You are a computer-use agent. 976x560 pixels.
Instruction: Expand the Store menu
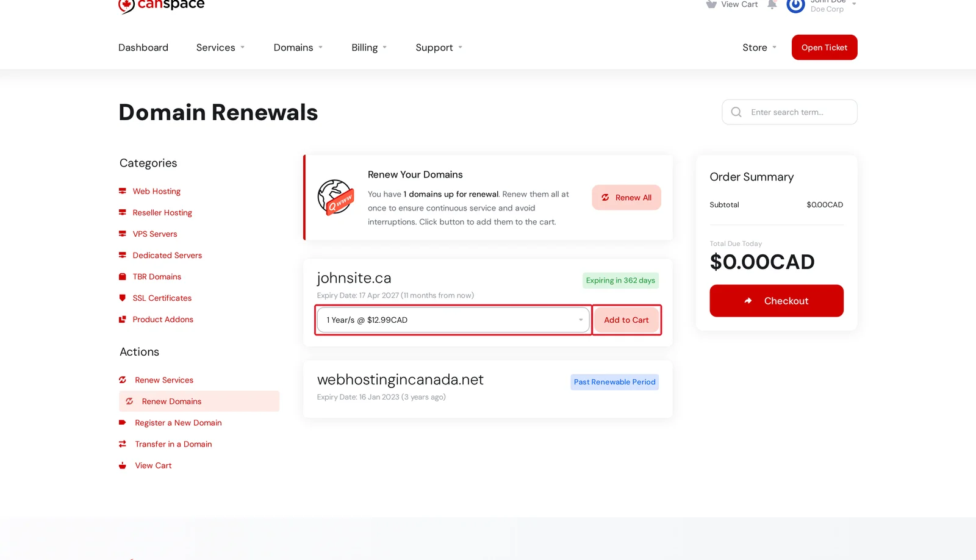[x=759, y=48]
